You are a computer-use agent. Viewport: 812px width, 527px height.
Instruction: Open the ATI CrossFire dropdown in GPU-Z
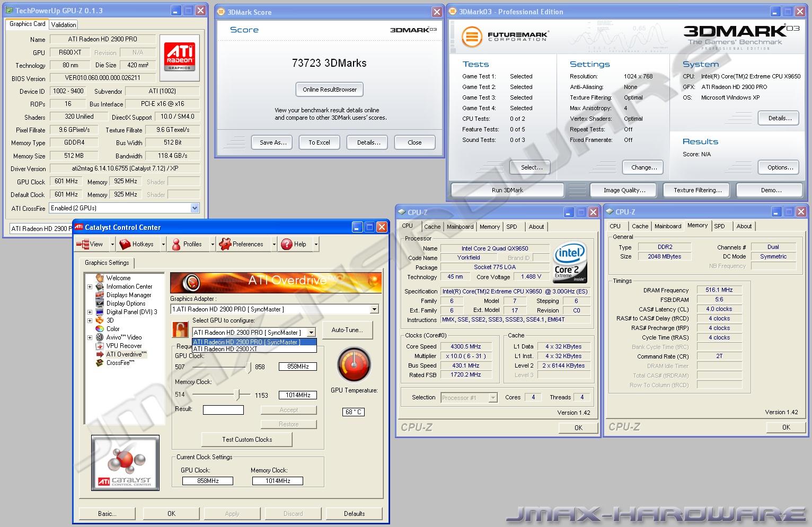[195, 208]
